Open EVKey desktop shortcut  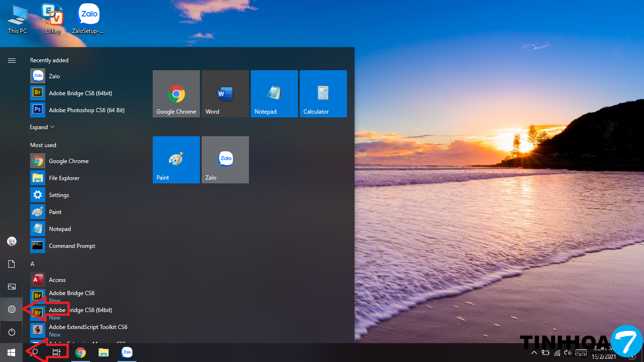52,19
